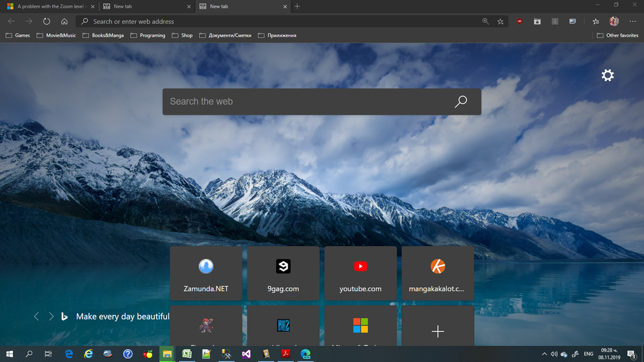644x362 pixels.
Task: Open the Windows Start menu
Action: [10, 354]
